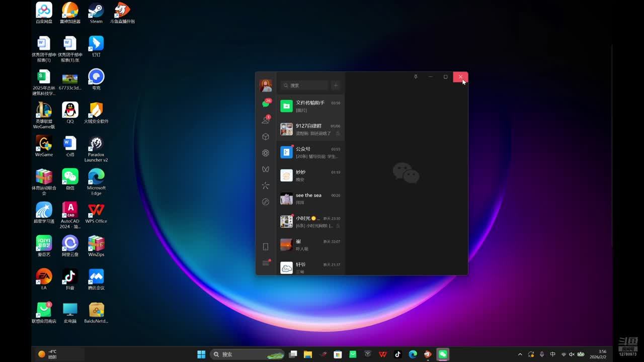The height and width of the screenshot is (362, 644).
Task: Open the 9127自律群 group chat
Action: click(310, 129)
